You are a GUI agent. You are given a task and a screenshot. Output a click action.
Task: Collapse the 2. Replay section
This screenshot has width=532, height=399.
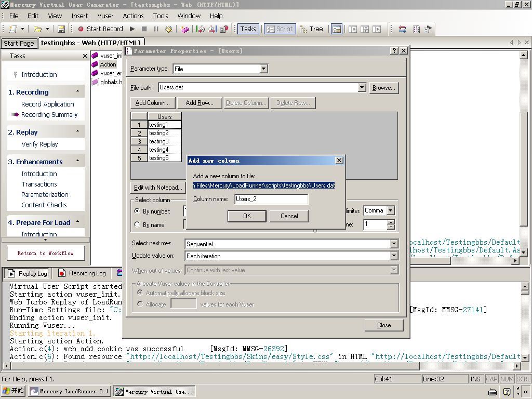click(x=78, y=131)
